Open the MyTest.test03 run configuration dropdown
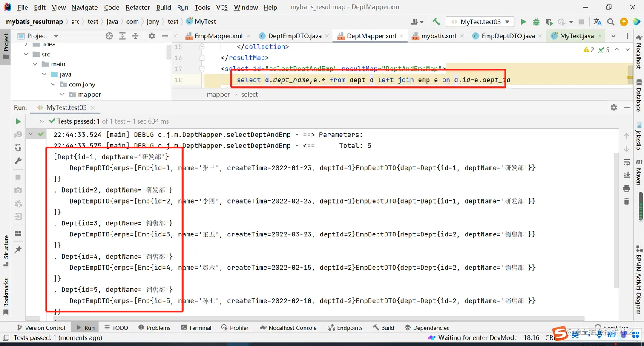644x346 pixels. pos(480,22)
